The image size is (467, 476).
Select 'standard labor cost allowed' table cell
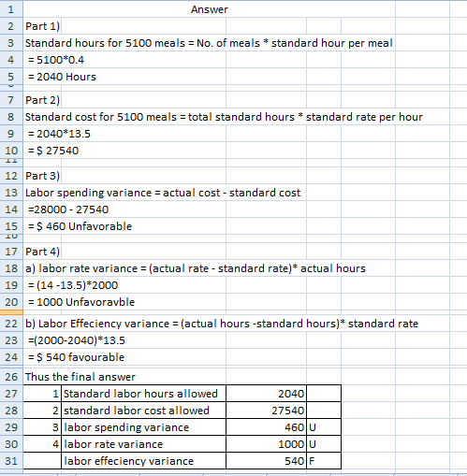pyautogui.click(x=143, y=411)
